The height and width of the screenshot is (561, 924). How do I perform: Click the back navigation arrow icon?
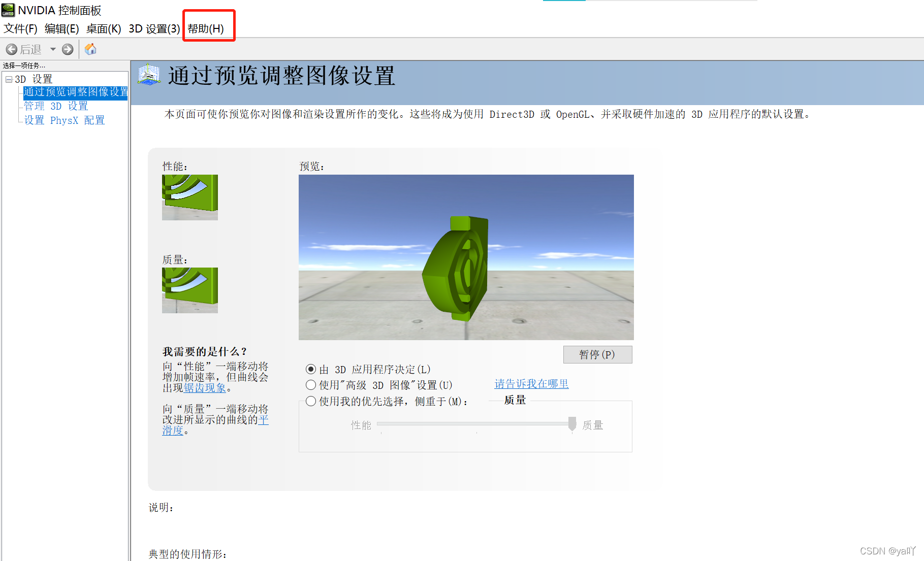click(x=11, y=49)
